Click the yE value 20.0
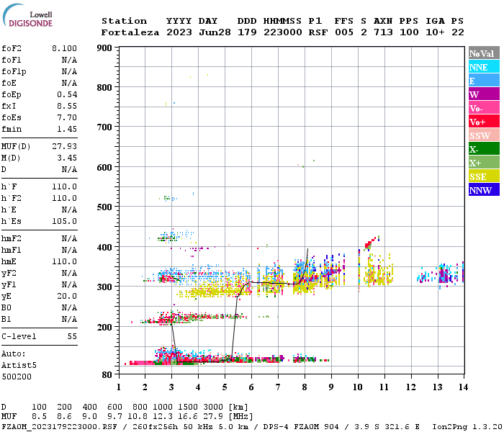504x432 pixels. [x=67, y=296]
